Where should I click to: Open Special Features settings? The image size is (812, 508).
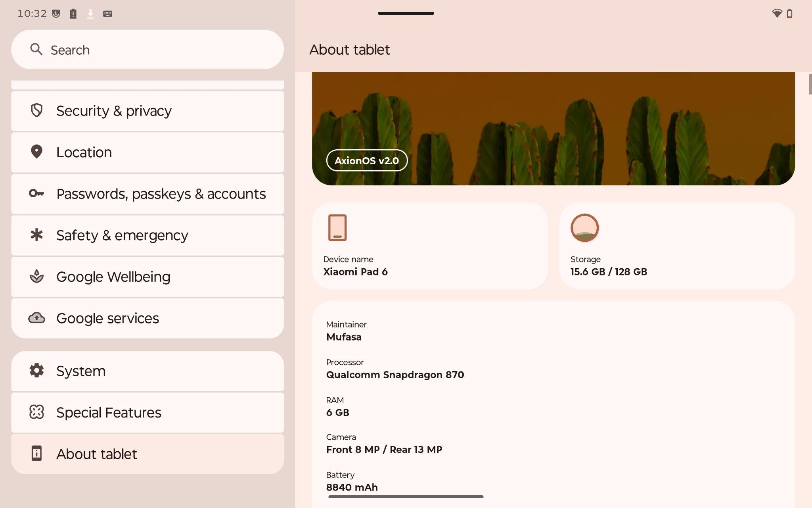click(147, 413)
